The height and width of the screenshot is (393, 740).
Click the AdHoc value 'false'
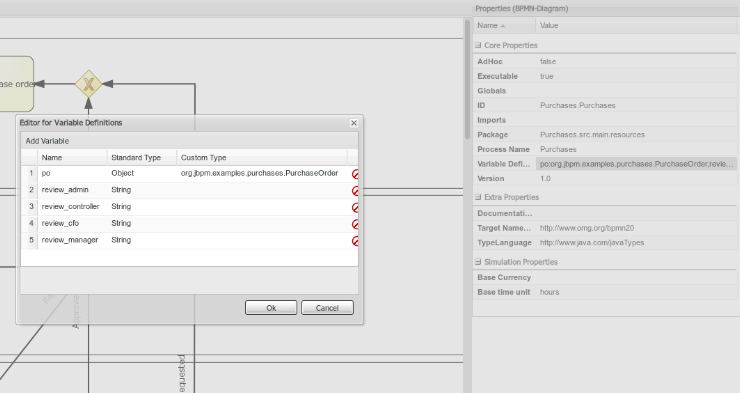[x=548, y=61]
